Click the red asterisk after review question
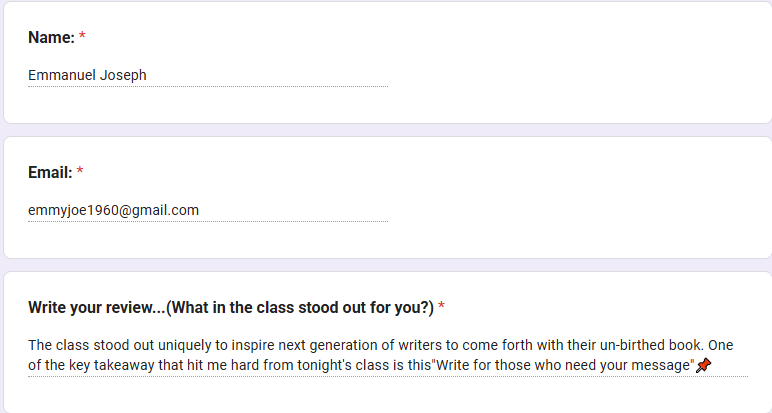 441,306
